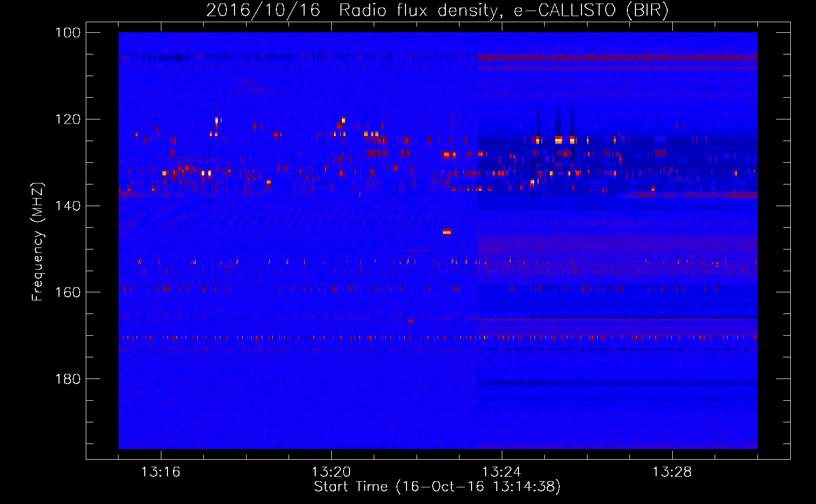The width and height of the screenshot is (816, 504).
Task: Click the "Frequency (MHZ)" axis label
Action: pos(38,241)
